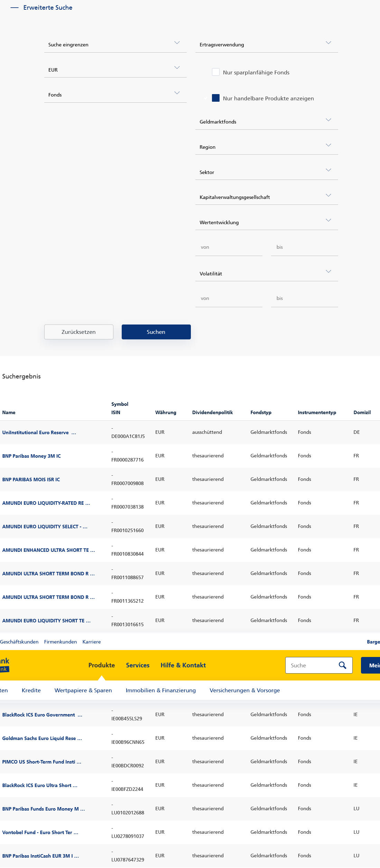Open Goldman Sachs Euro Liquid Rese fund

tap(42, 738)
